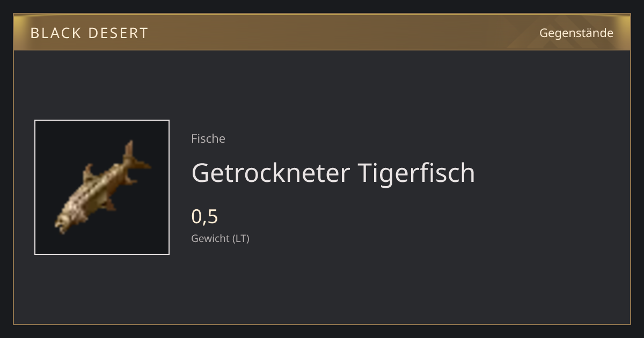Click the chevron decoration in header banner
This screenshot has height=338, width=644.
[x=563, y=33]
